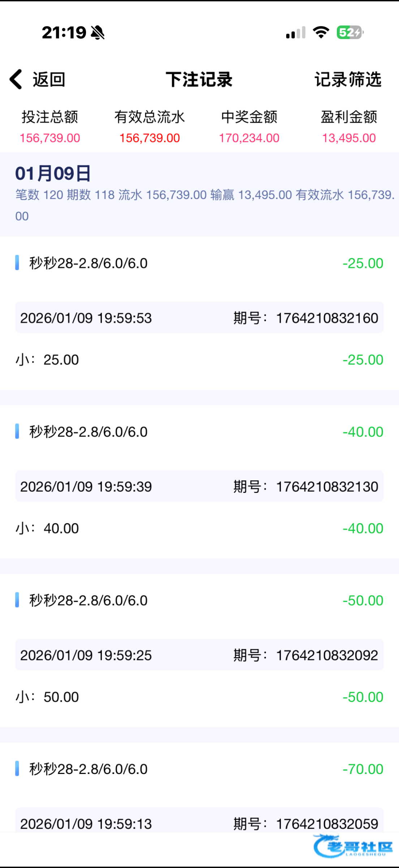This screenshot has height=868, width=399.
Task: Tap the silent mode bell icon
Action: click(98, 33)
